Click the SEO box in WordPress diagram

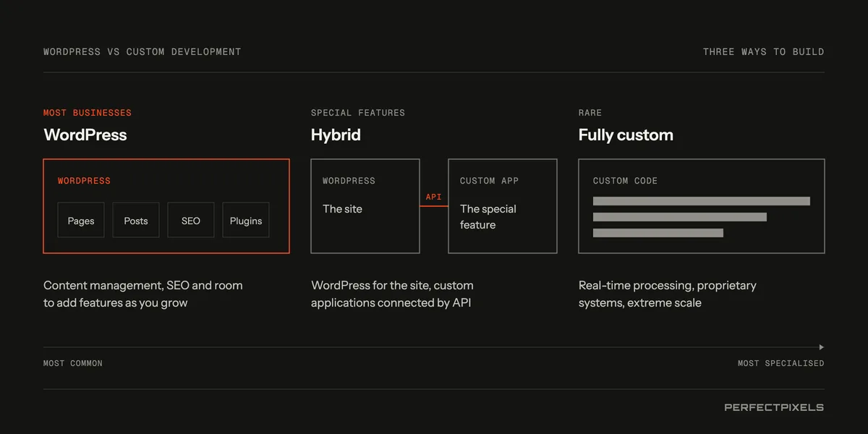pyautogui.click(x=191, y=220)
